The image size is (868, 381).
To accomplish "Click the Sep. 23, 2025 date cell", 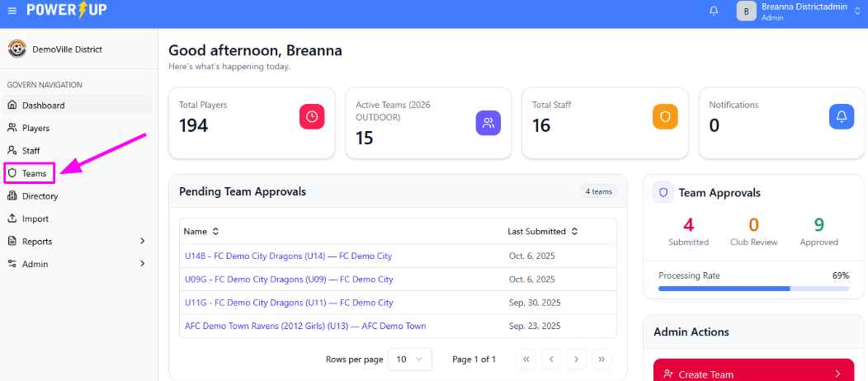I will (x=535, y=326).
